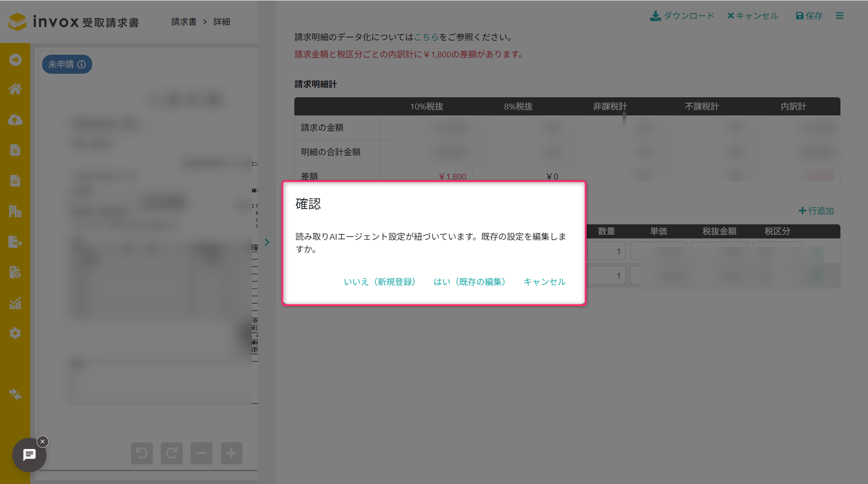Click the 差額 row label

click(x=310, y=176)
